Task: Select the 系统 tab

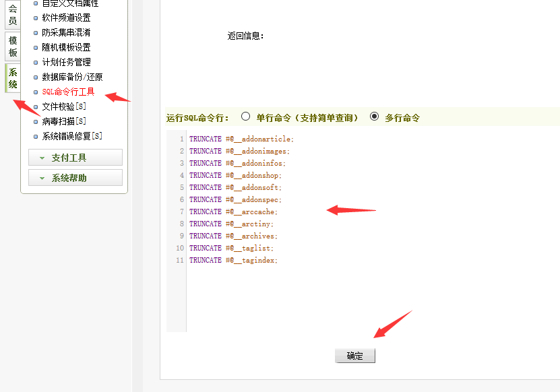Action: pyautogui.click(x=11, y=77)
